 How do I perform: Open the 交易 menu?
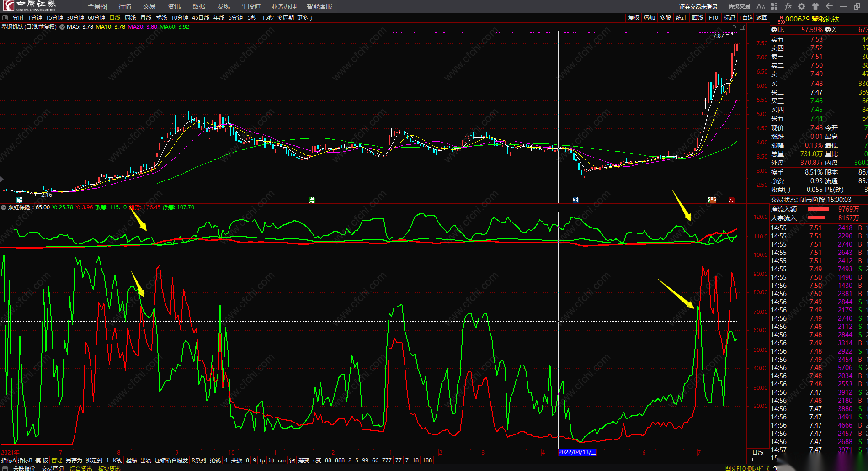[x=149, y=6]
